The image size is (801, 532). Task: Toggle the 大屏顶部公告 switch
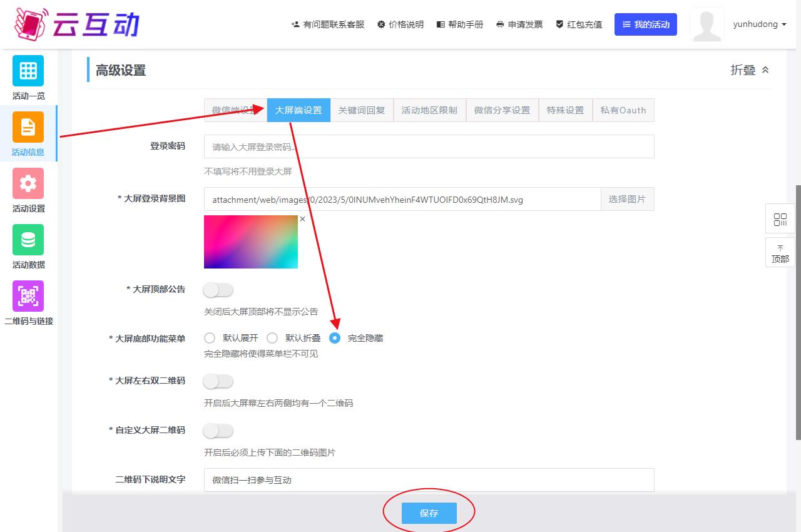[x=218, y=290]
